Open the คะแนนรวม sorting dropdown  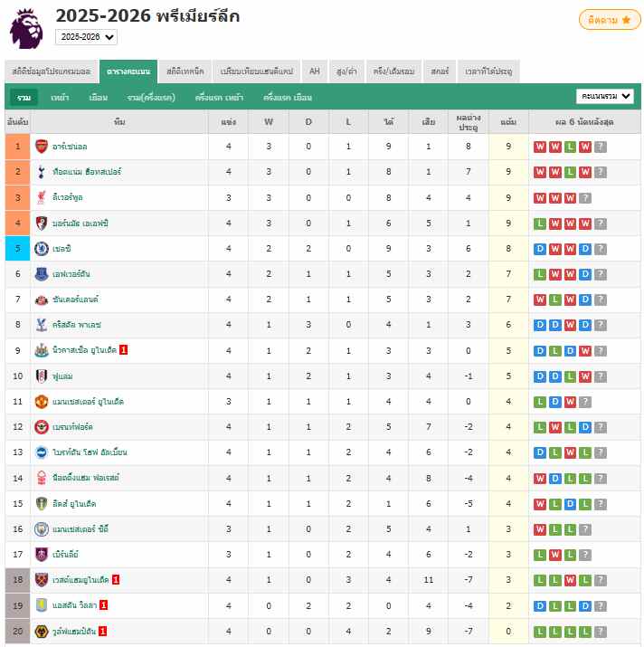click(605, 96)
